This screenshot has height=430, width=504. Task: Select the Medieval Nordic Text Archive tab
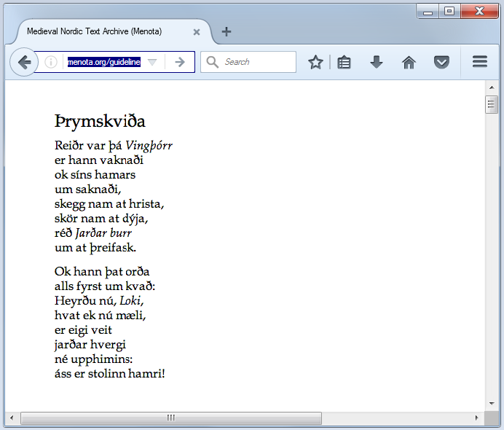95,32
